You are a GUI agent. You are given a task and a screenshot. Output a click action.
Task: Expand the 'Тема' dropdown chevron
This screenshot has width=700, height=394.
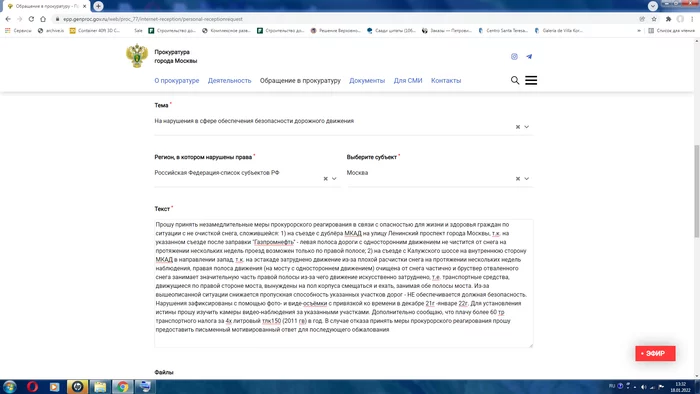point(527,127)
